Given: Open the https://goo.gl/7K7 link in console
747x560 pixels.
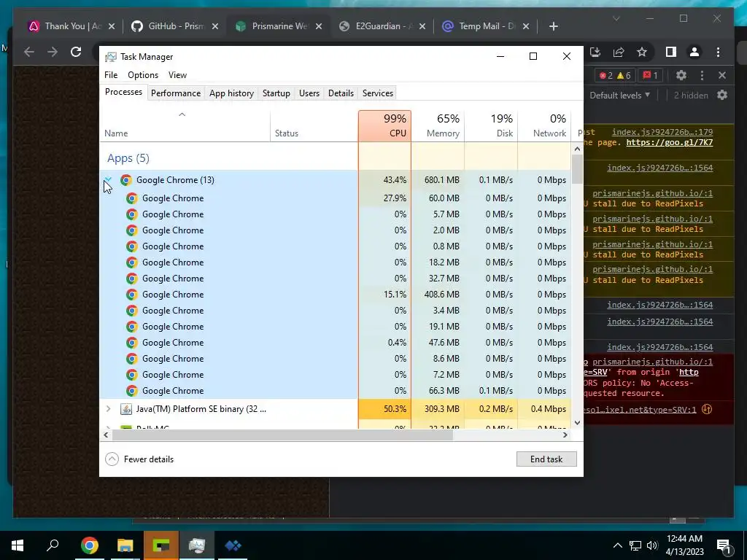Looking at the screenshot, I should pos(670,142).
